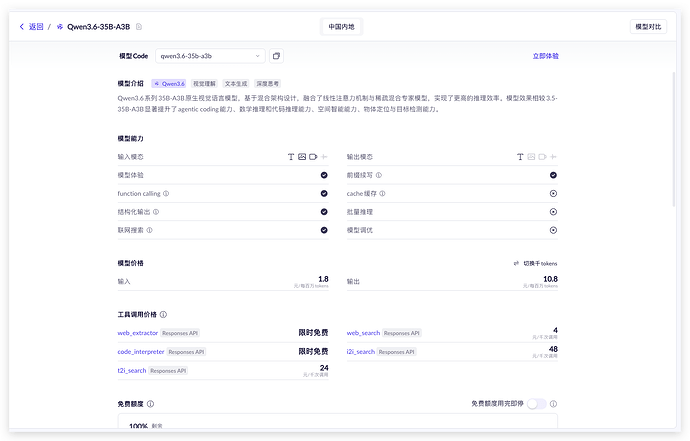Click the input price value 1.8
The width and height of the screenshot is (690, 441).
(323, 279)
